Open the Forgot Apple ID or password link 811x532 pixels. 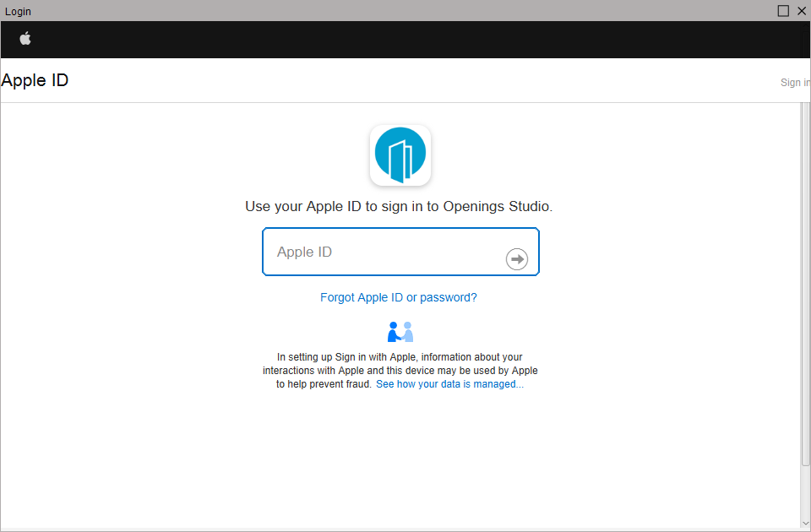click(x=398, y=297)
